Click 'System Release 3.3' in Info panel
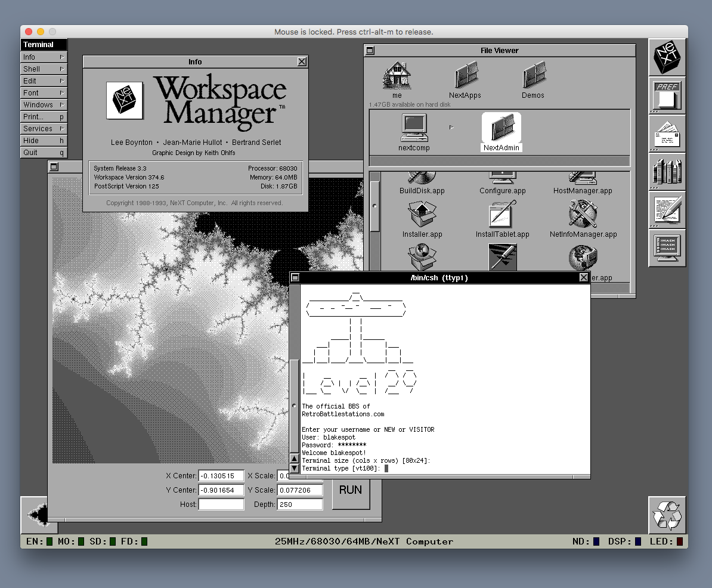The height and width of the screenshot is (588, 712). coord(120,168)
